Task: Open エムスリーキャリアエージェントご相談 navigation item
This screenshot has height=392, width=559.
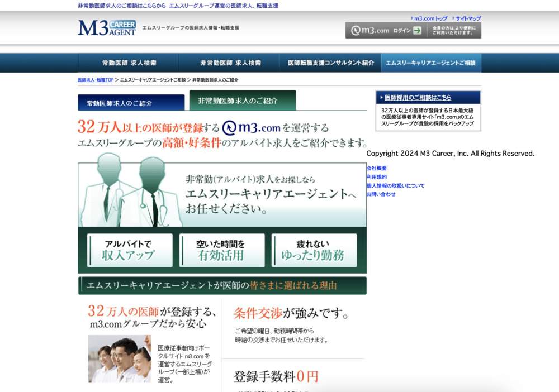Action: coord(431,63)
